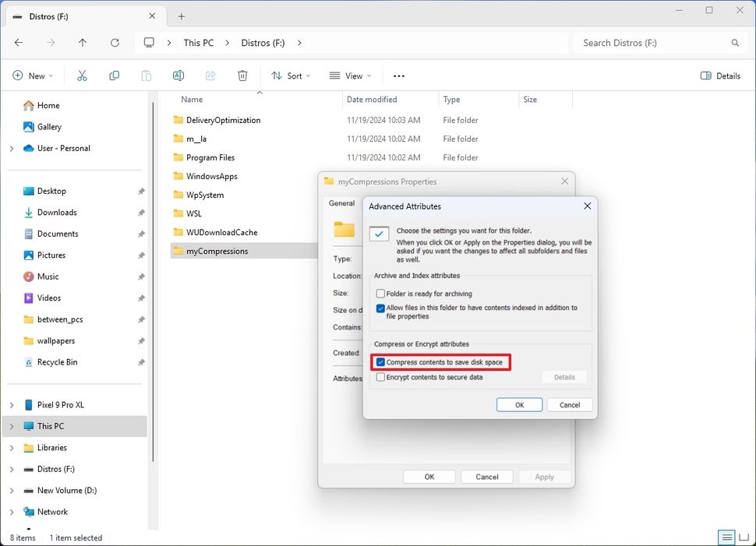The image size is (756, 546).
Task: Open the Sort options dropdown
Action: (x=290, y=75)
